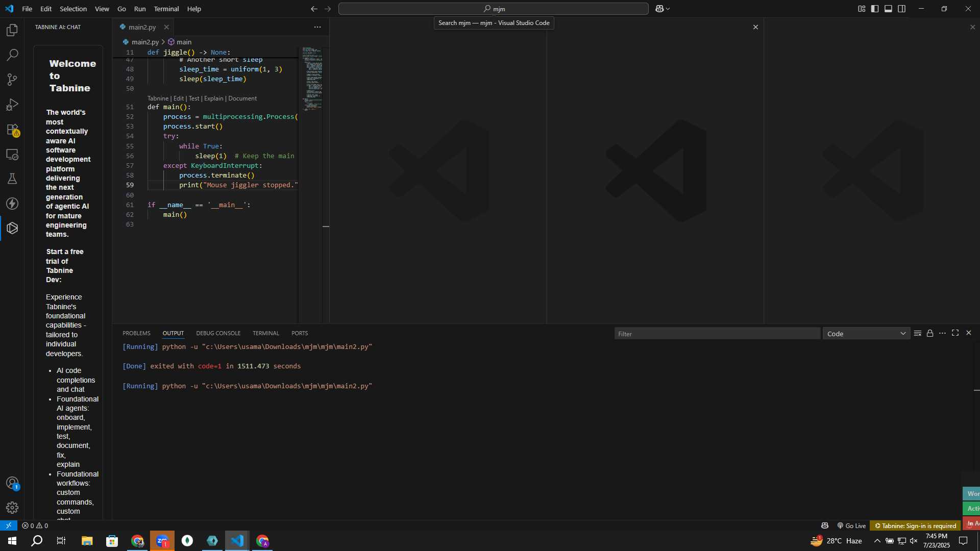Click the remote window indicator in status bar
This screenshot has height=551, width=980.
(x=9, y=525)
